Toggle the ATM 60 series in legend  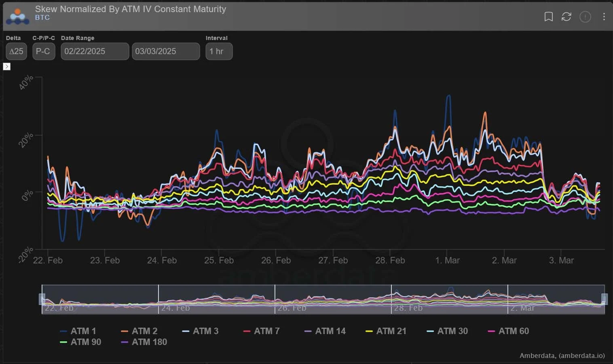[508, 331]
